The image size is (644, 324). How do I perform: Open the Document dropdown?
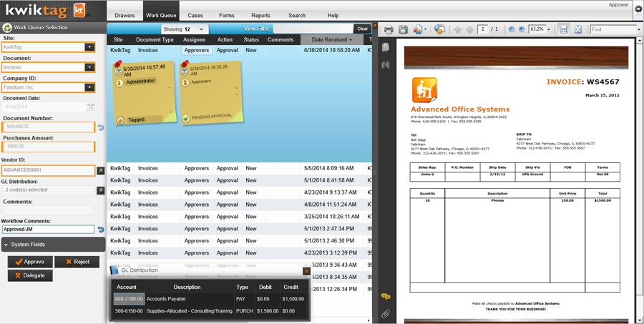[x=89, y=67]
